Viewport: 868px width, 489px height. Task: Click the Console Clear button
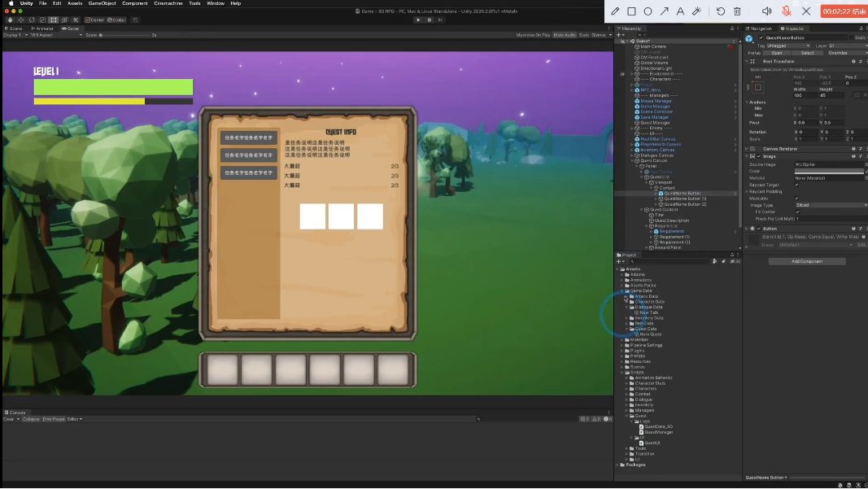point(9,419)
